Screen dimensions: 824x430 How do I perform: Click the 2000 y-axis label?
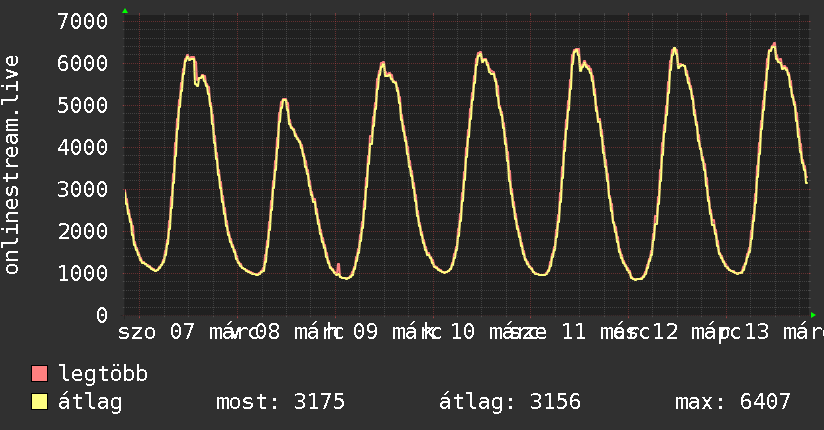coord(83,231)
